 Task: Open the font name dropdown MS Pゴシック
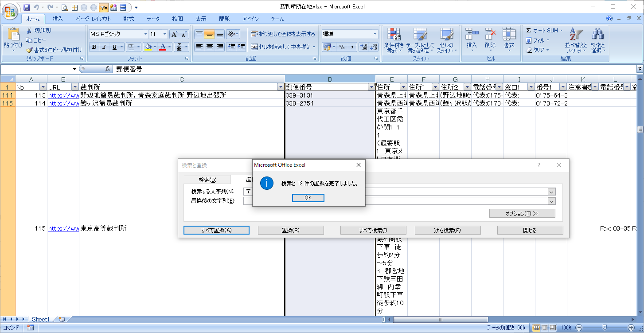[x=145, y=34]
